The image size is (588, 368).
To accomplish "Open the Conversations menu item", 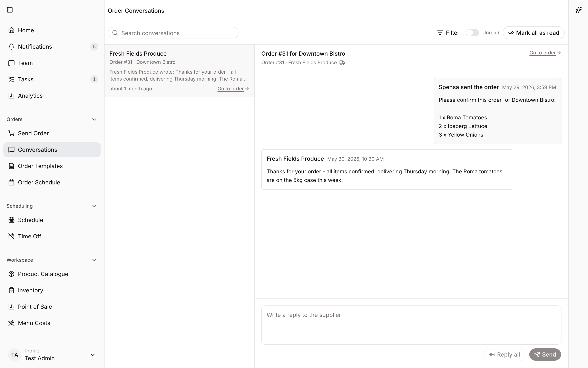I will pyautogui.click(x=52, y=150).
